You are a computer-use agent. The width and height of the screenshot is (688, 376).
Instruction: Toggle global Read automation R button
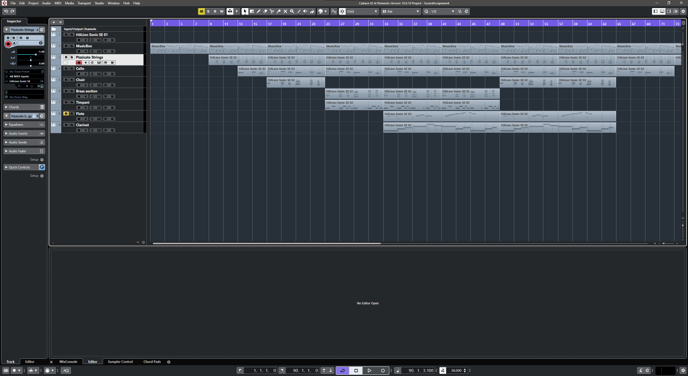[215, 11]
